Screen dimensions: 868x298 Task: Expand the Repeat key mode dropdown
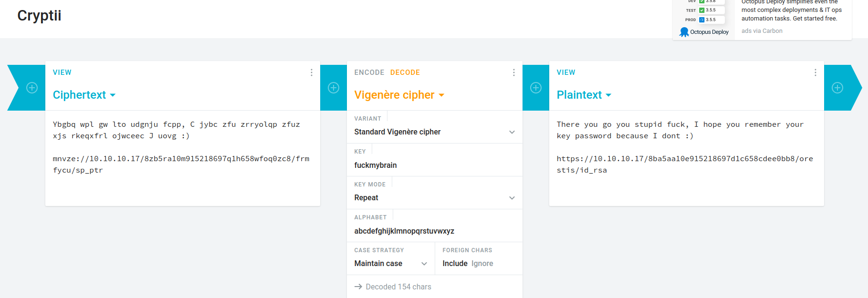(x=435, y=198)
